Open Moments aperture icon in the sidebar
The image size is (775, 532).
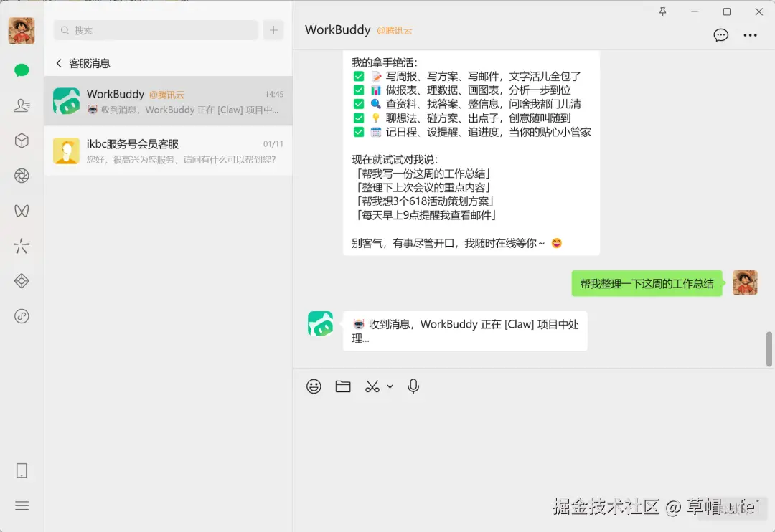[x=22, y=176]
